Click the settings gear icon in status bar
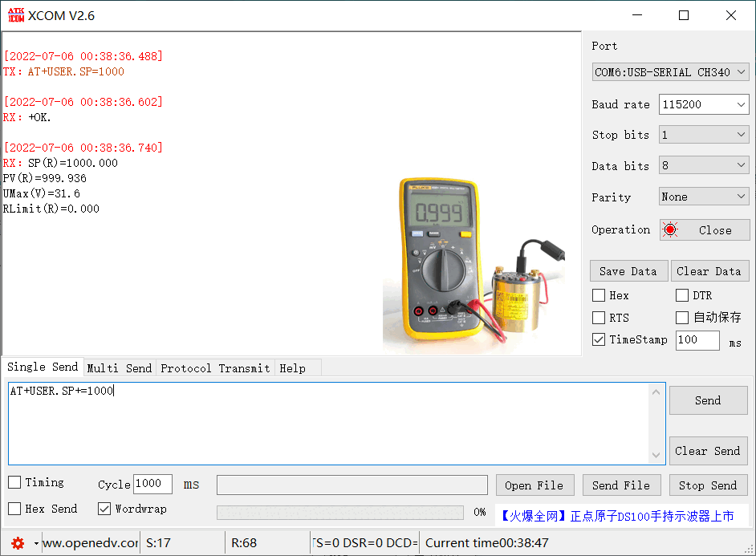The height and width of the screenshot is (556, 756). pyautogui.click(x=18, y=543)
